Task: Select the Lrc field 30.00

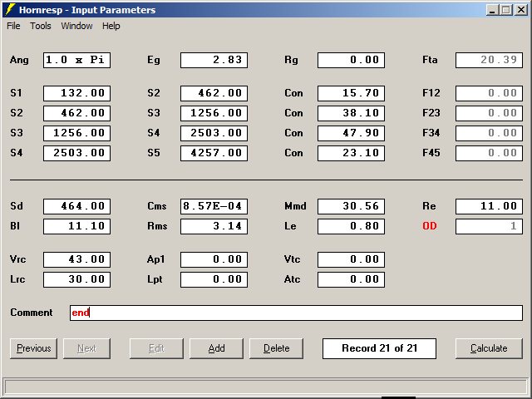Action: [x=76, y=279]
